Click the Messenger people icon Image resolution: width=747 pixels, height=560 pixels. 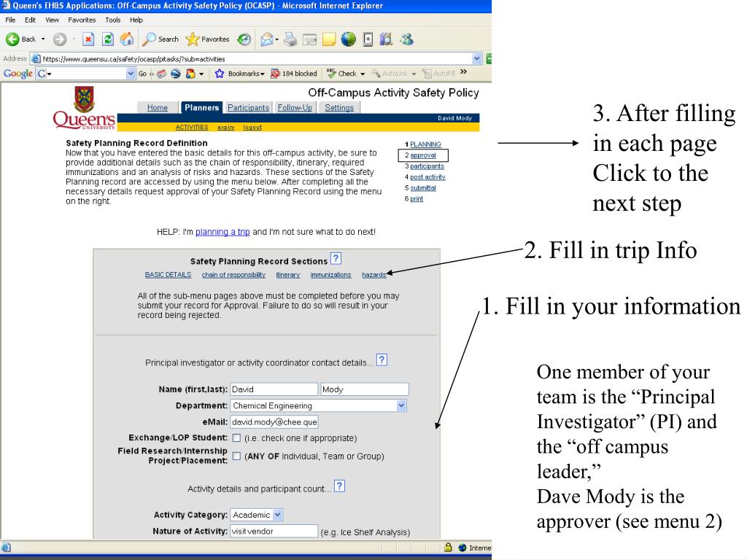tap(406, 39)
